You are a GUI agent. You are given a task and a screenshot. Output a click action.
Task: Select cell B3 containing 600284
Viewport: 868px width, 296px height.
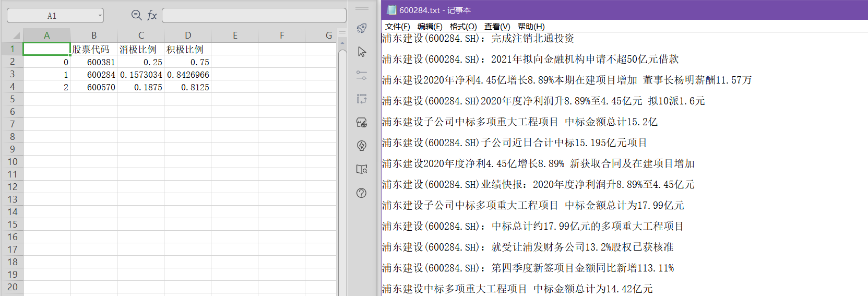pos(94,75)
